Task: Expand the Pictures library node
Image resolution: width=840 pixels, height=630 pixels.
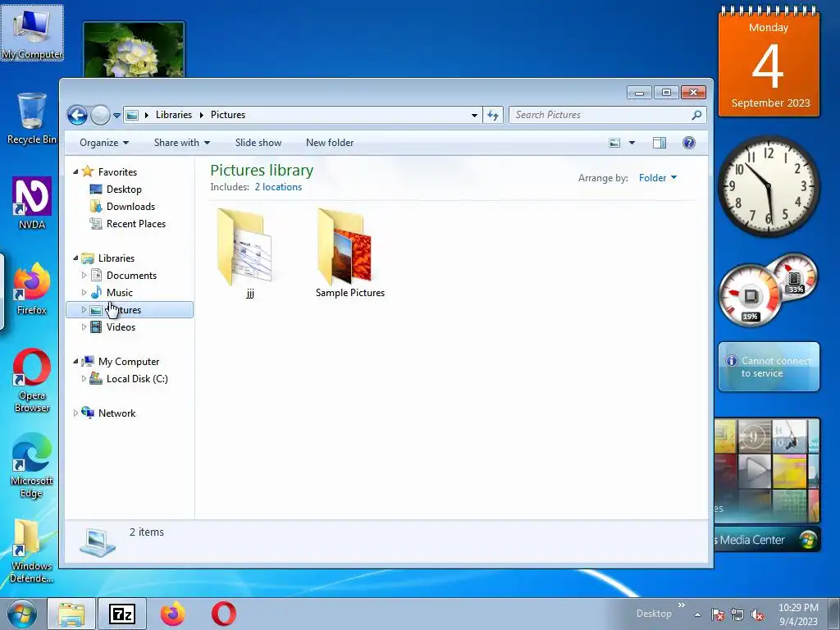Action: (84, 309)
